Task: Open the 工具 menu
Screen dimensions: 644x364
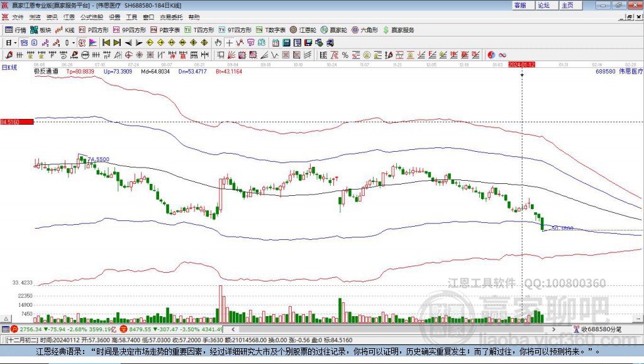Action: tap(131, 17)
